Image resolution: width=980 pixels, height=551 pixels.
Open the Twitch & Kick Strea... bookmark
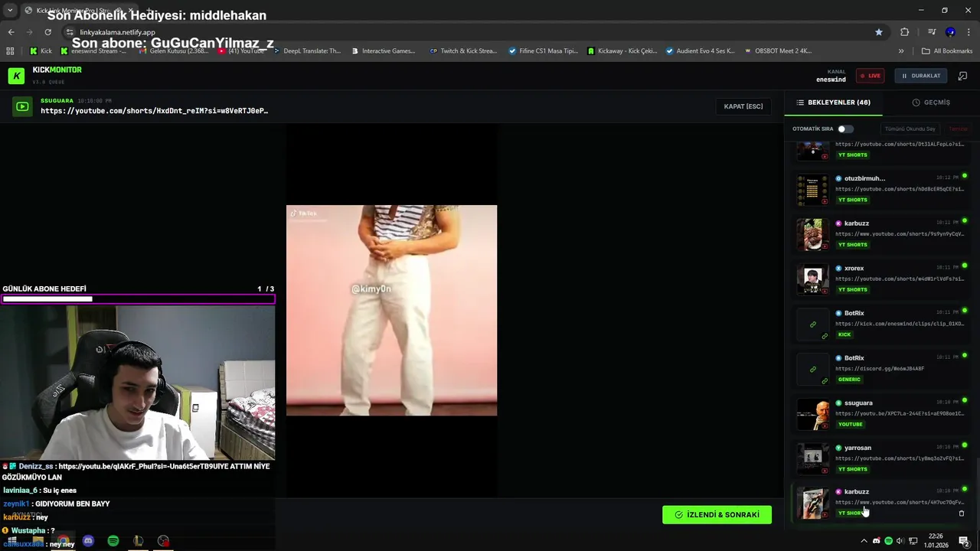point(463,51)
